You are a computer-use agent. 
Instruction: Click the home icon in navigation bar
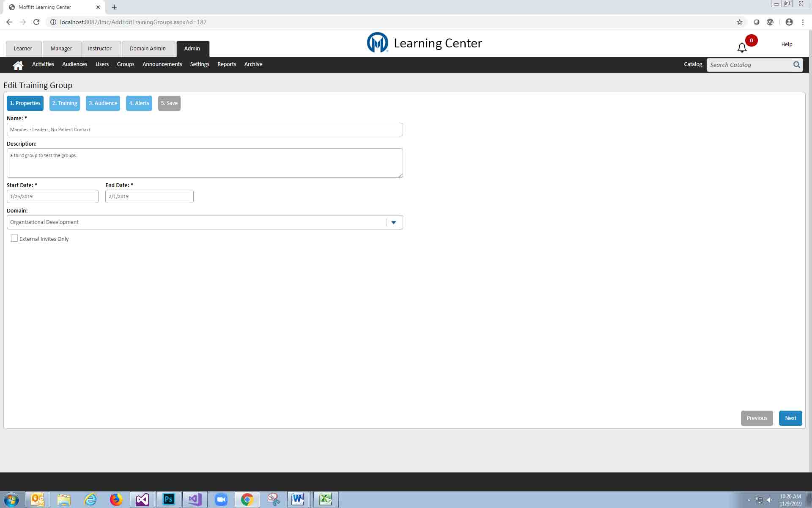pos(18,65)
